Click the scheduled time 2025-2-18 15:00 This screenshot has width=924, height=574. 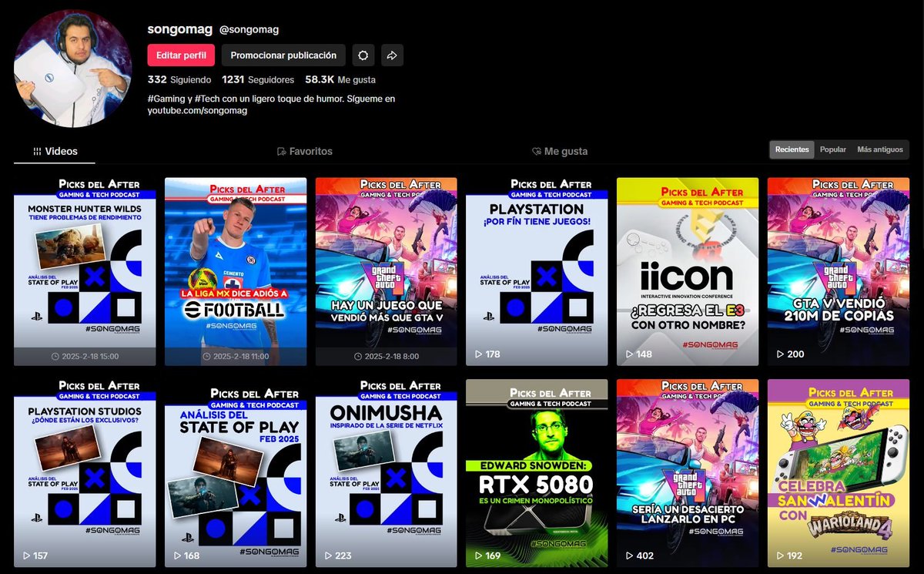(x=85, y=357)
